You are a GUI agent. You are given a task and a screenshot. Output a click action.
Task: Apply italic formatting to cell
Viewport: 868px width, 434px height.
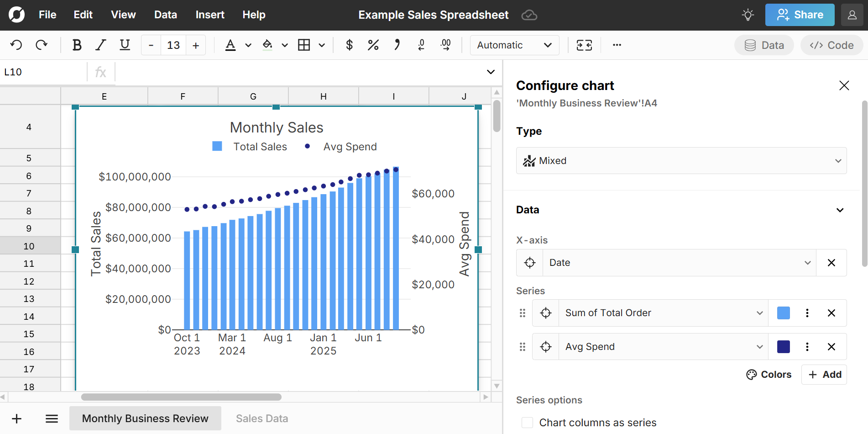pos(100,45)
